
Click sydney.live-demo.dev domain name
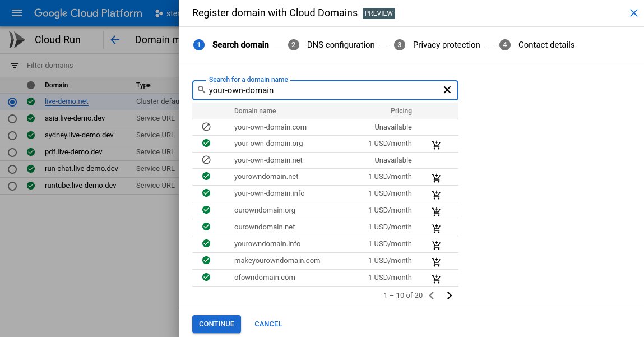click(79, 135)
